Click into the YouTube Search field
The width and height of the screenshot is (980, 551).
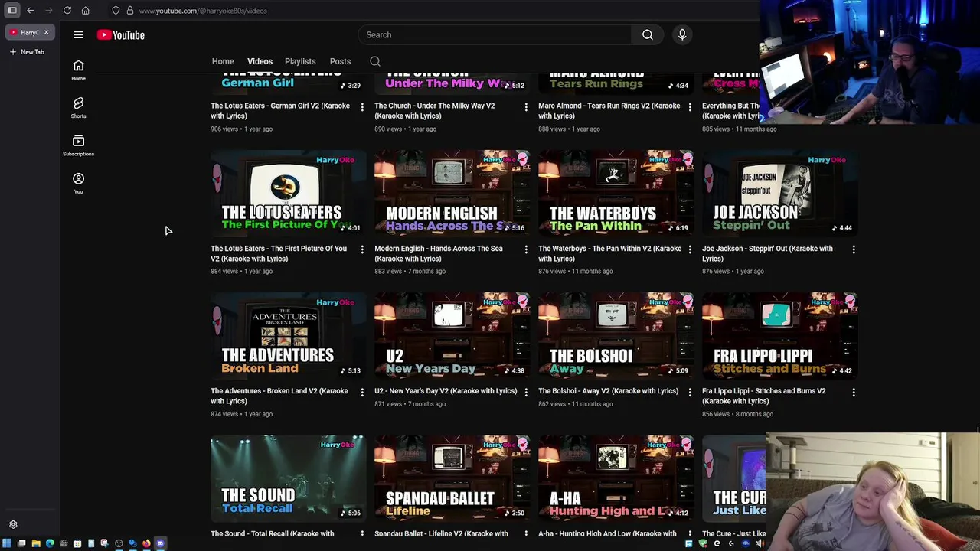coord(495,34)
